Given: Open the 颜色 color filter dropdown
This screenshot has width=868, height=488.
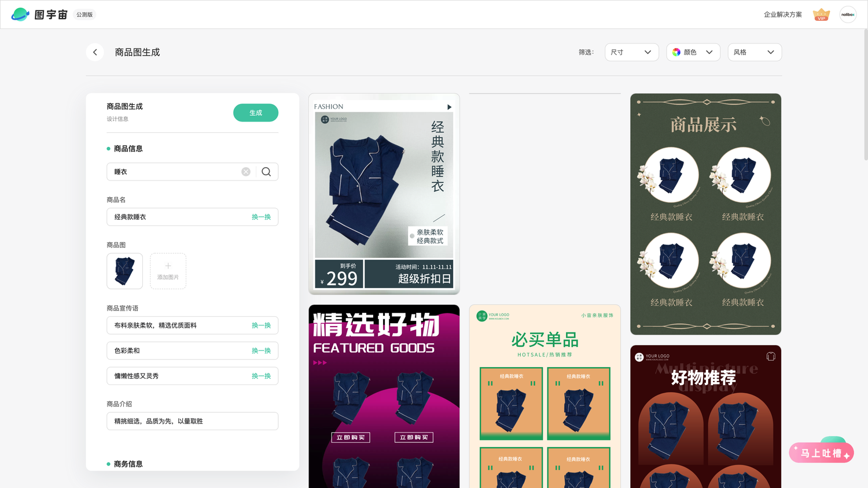Looking at the screenshot, I should pos(693,52).
